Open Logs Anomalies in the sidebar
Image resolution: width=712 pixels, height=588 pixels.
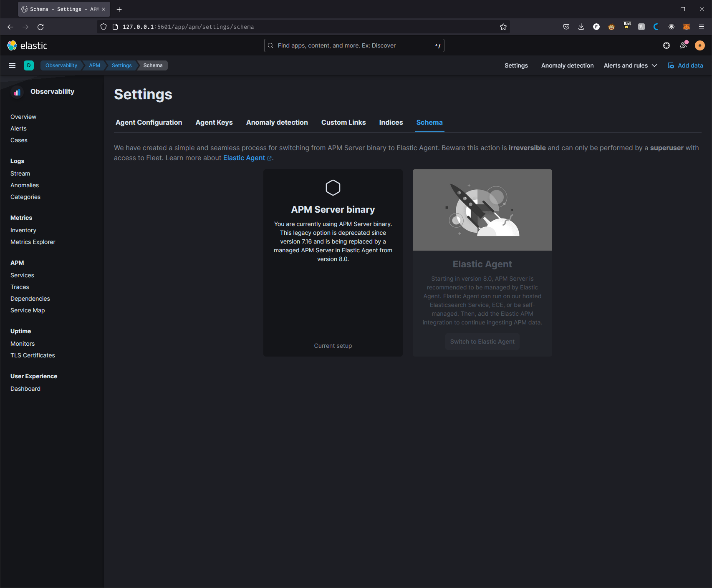[25, 185]
